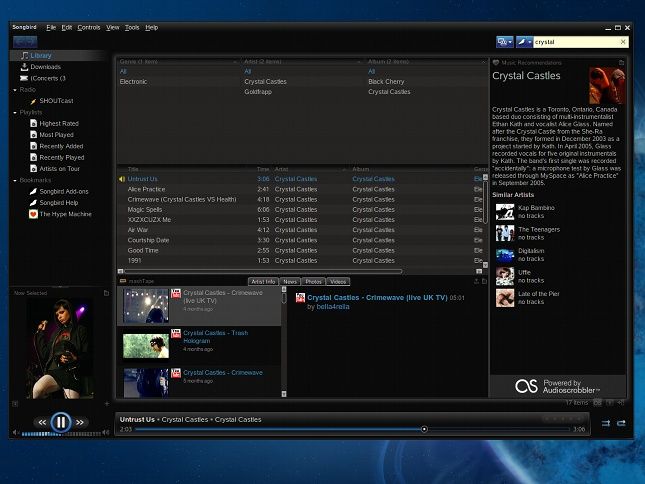Image resolution: width=645 pixels, height=484 pixels.
Task: Open the Recently Added playlist
Action: pyautogui.click(x=61, y=146)
